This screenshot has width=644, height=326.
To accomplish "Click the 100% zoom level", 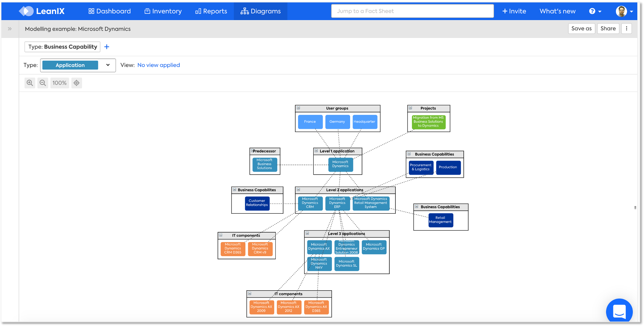I will click(x=60, y=83).
